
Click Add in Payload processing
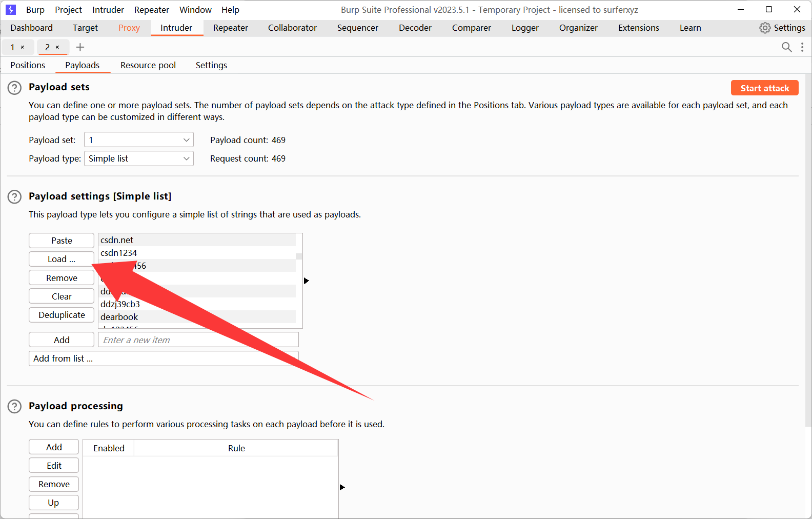54,447
